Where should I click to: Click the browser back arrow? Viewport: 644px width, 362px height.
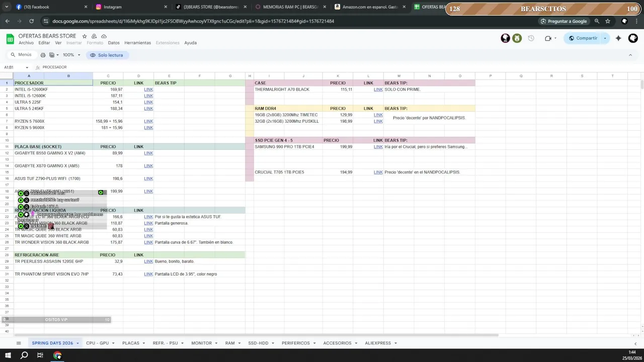(x=7, y=21)
